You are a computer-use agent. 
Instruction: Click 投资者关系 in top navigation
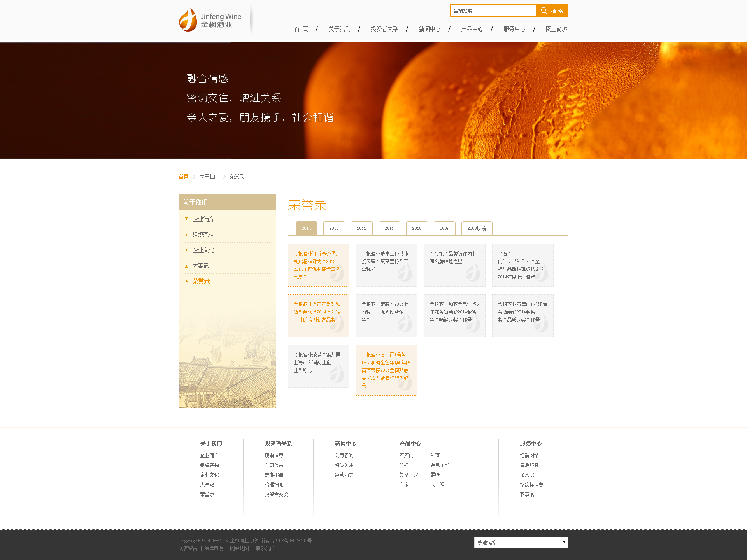(384, 29)
